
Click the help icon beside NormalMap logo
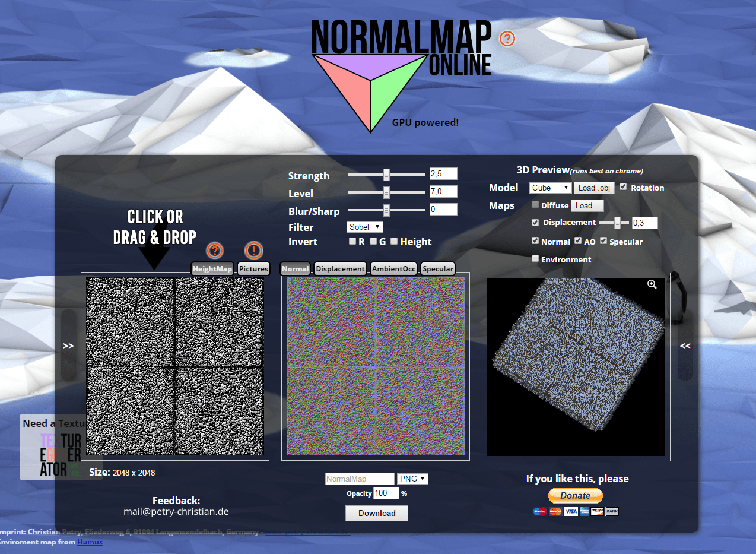pos(507,39)
